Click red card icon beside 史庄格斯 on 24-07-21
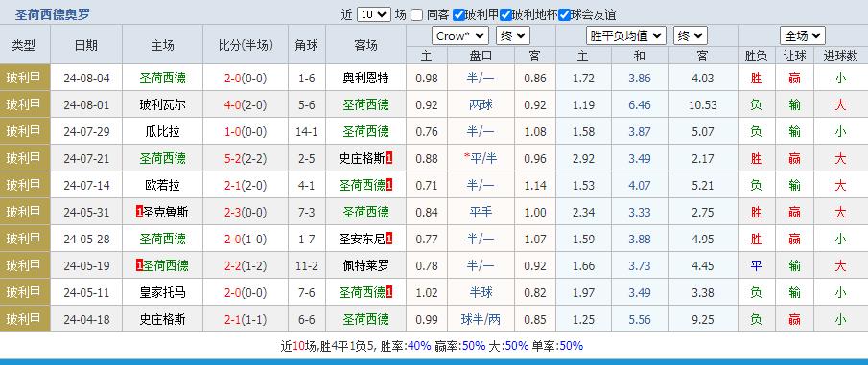Image resolution: width=868 pixels, height=365 pixels. click(x=389, y=158)
